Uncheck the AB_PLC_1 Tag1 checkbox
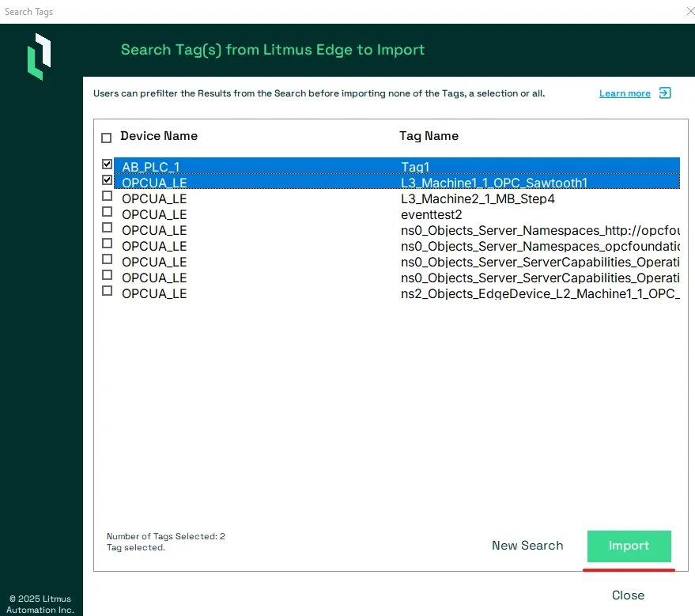 (x=107, y=164)
